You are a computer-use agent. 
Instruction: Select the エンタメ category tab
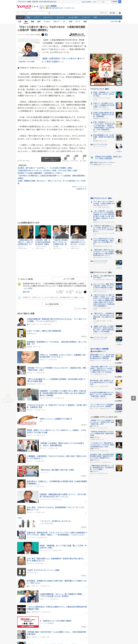coord(47,21)
